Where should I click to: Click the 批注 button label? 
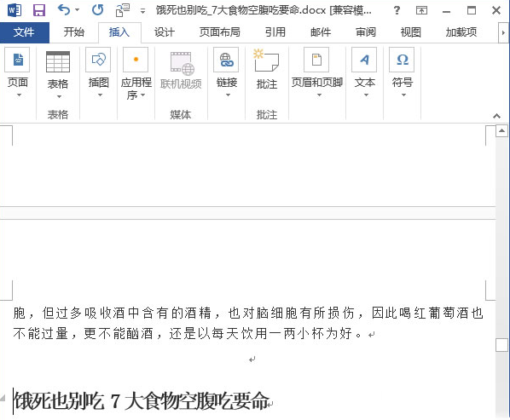[267, 84]
